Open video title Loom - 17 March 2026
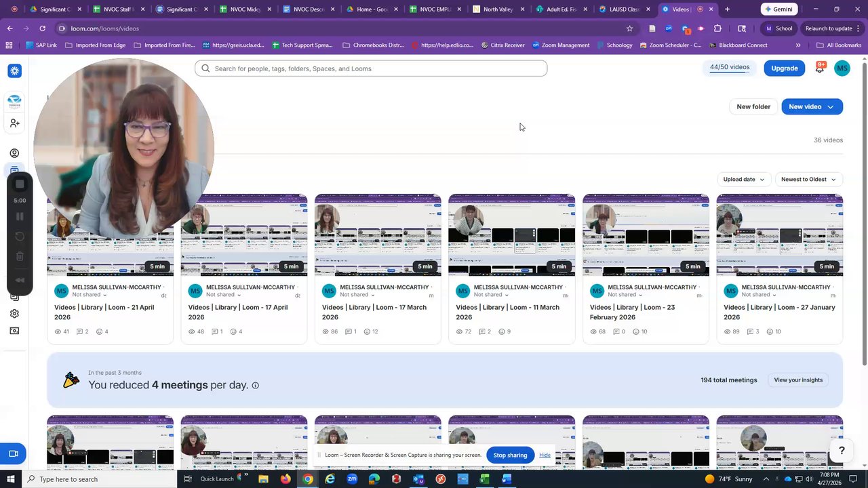 tap(374, 312)
